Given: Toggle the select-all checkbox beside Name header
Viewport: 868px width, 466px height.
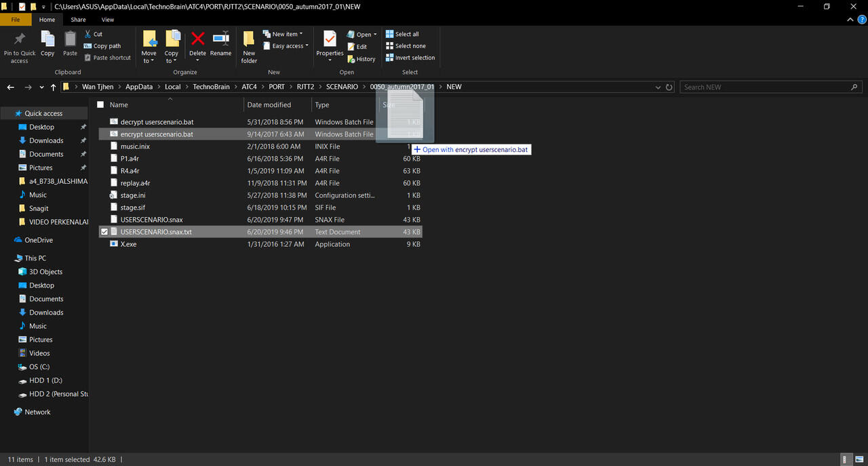Looking at the screenshot, I should pyautogui.click(x=100, y=104).
